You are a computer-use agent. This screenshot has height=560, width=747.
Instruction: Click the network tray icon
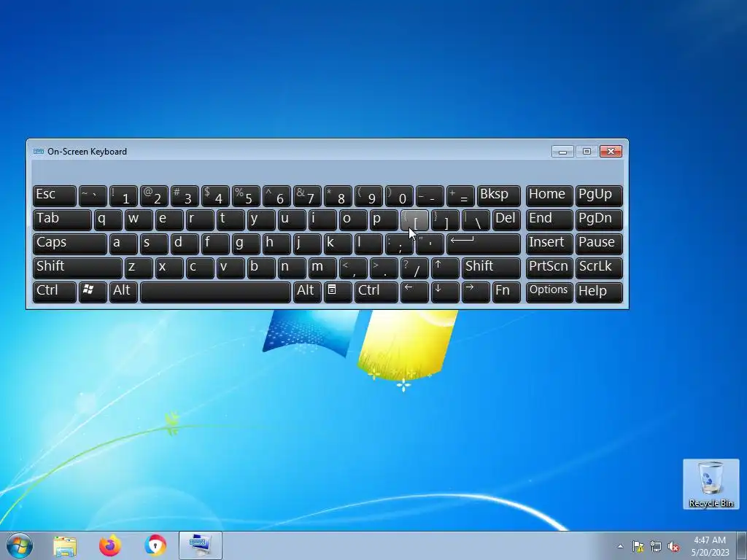pos(656,546)
